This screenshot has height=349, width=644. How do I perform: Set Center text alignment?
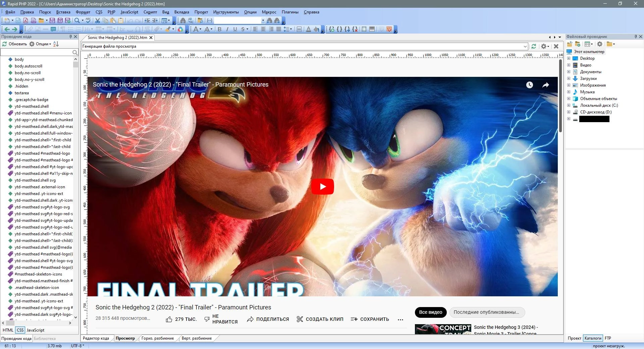click(x=263, y=29)
